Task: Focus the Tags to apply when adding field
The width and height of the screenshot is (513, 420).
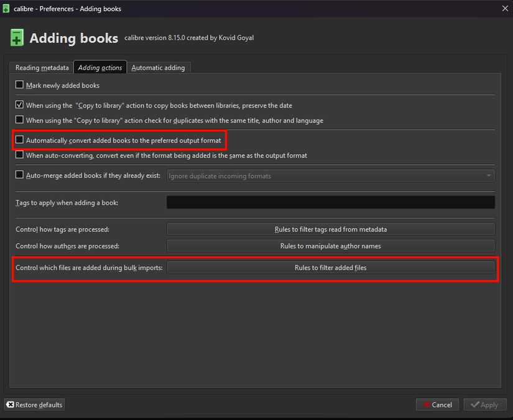Action: 331,202
